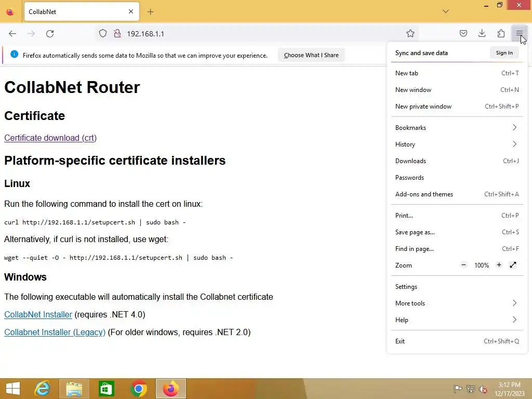Click the muted volume tray icon
Viewport: 532px width, 399px height.
(x=483, y=389)
